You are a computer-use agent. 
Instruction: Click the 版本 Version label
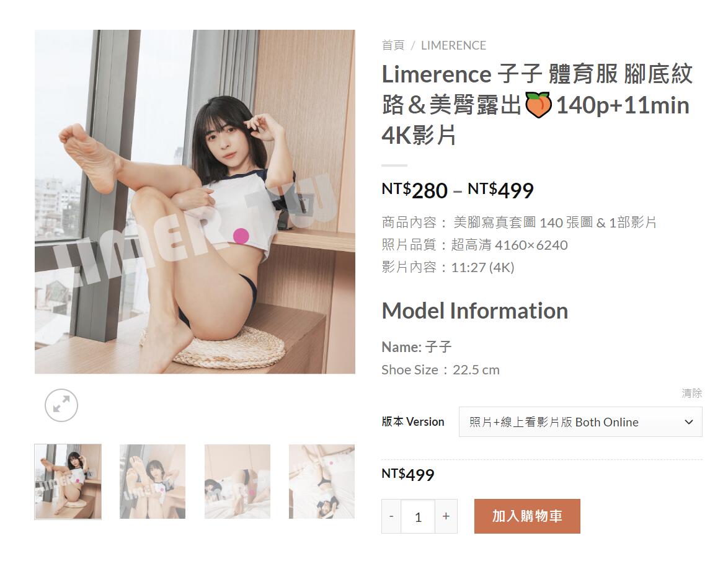(x=413, y=421)
